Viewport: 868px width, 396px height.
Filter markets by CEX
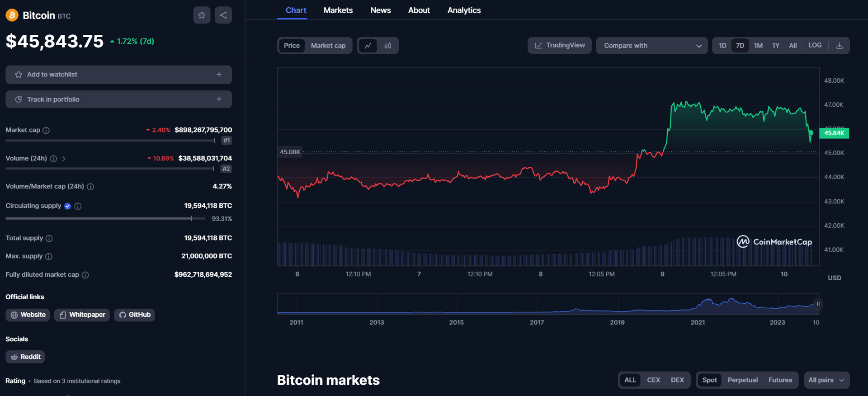[x=654, y=380]
